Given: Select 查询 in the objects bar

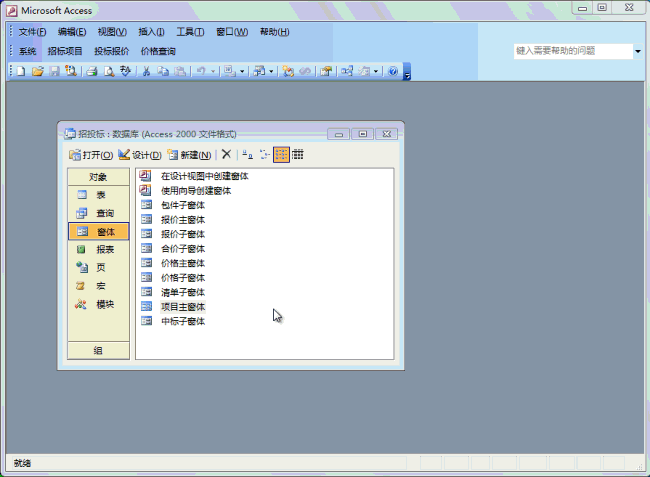Looking at the screenshot, I should 98,213.
